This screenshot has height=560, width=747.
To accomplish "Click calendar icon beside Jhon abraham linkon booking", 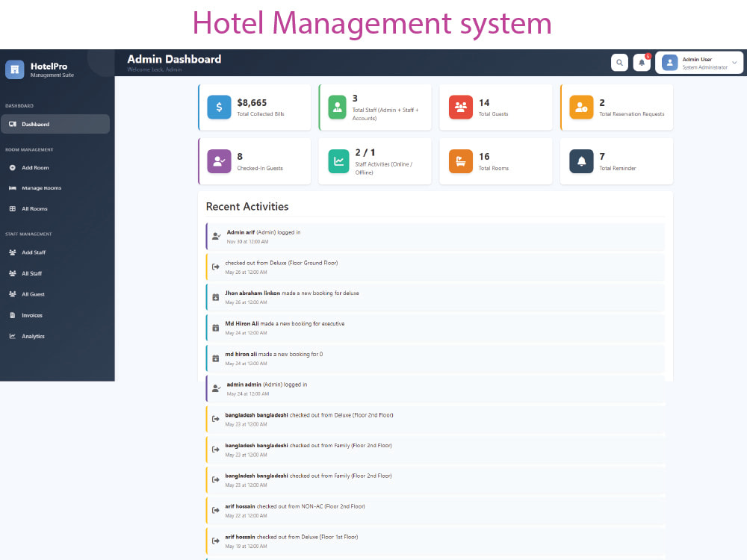I will [x=215, y=297].
